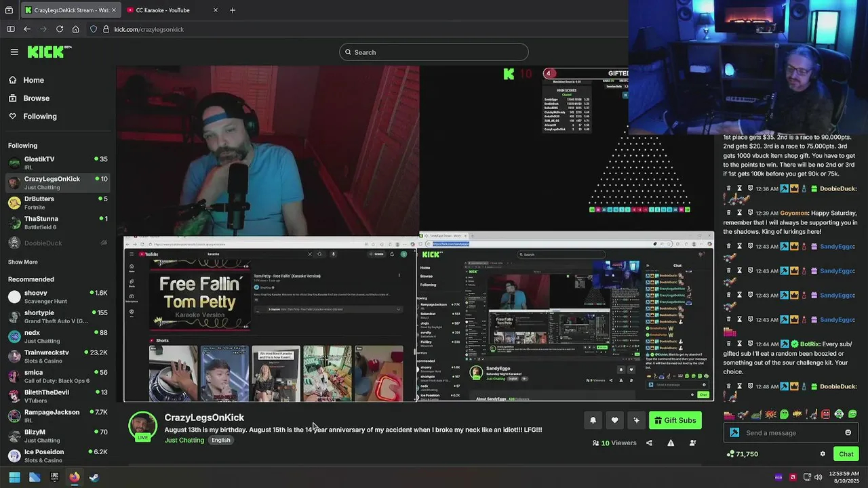The width and height of the screenshot is (868, 488).
Task: Open the tab list icon in the title bar
Action: [x=9, y=10]
